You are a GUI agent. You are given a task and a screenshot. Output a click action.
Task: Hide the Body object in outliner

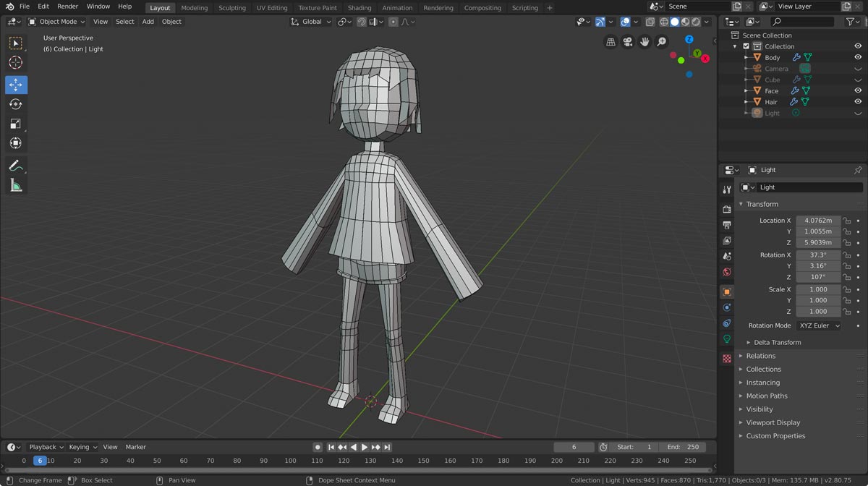pos(858,57)
